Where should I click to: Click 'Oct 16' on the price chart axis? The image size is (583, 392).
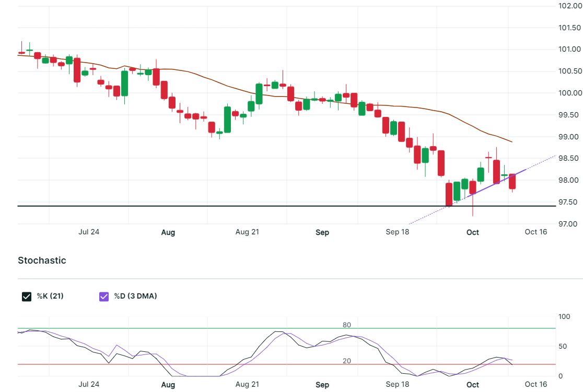tap(536, 232)
